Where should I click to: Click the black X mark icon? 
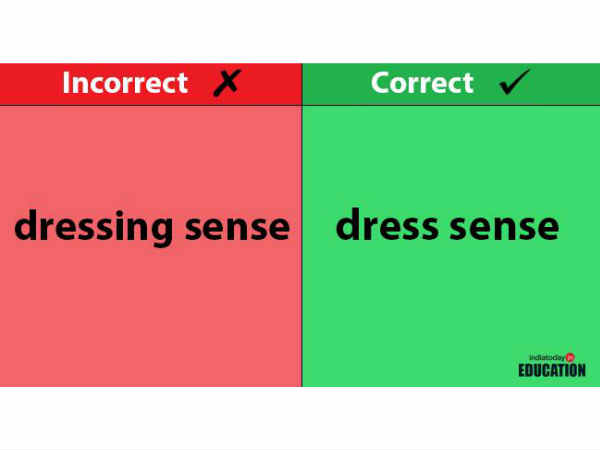click(x=227, y=83)
